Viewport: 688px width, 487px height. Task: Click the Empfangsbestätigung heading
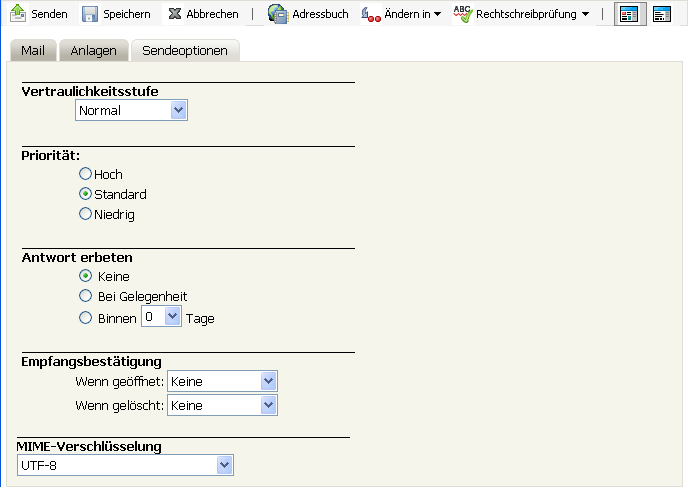pyautogui.click(x=91, y=362)
